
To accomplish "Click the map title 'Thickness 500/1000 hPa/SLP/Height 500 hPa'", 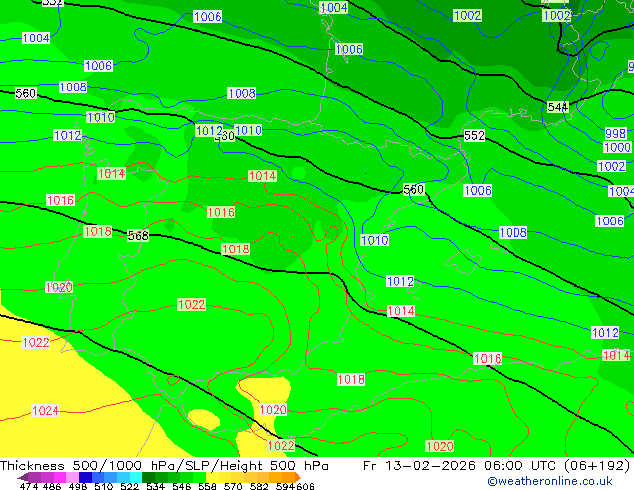I will pos(164,466).
